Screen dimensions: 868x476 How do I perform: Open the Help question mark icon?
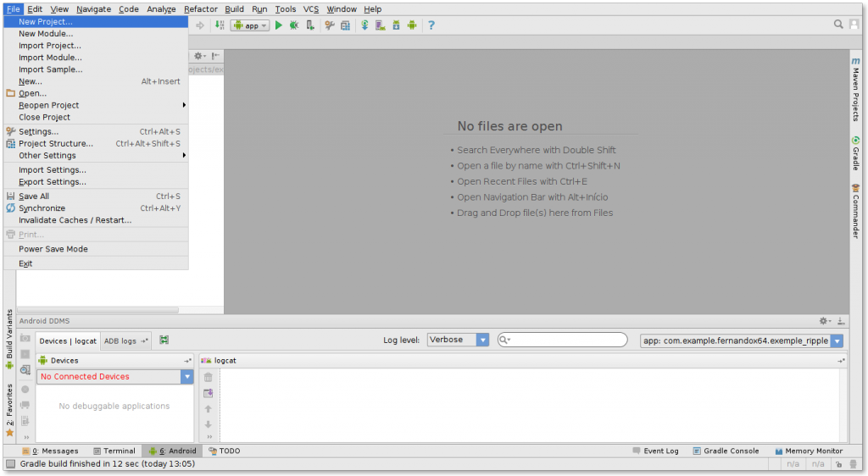431,25
